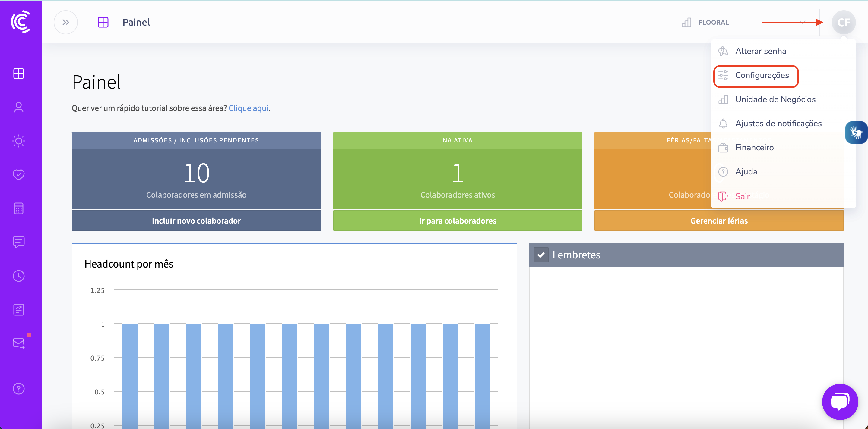
Task: Click the ADMISSÕES / INCLUSÕES PENDENTES heading
Action: point(196,140)
